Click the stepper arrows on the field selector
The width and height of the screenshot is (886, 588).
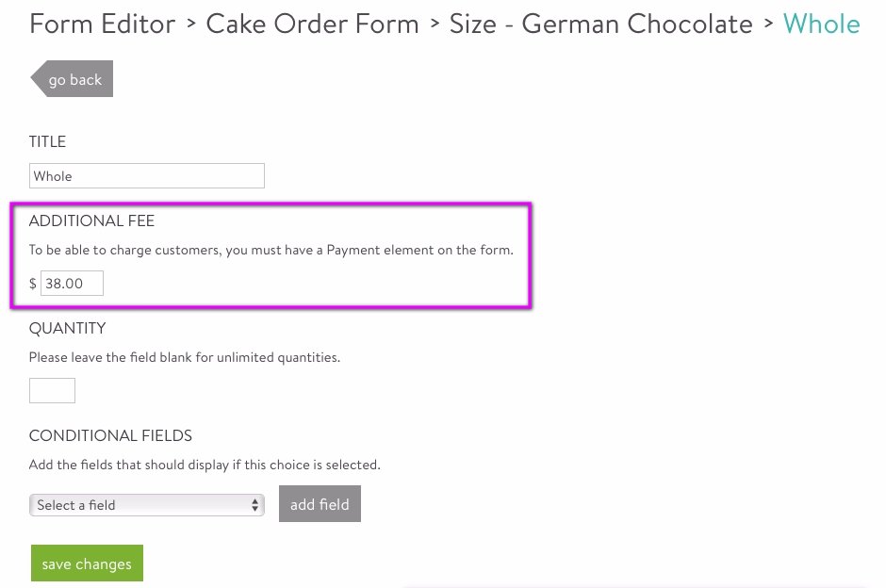click(254, 505)
